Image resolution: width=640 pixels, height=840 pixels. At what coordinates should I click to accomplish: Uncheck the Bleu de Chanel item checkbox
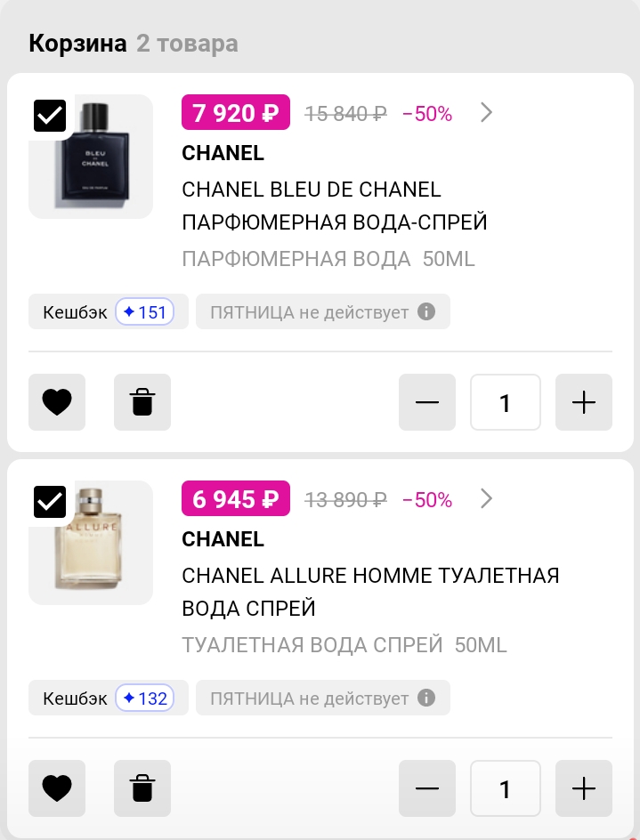[x=50, y=116]
